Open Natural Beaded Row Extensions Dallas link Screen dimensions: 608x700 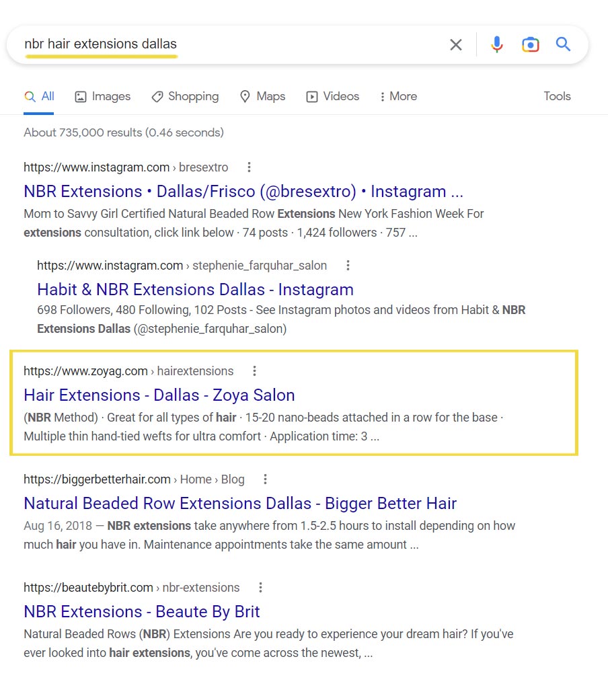tap(240, 504)
